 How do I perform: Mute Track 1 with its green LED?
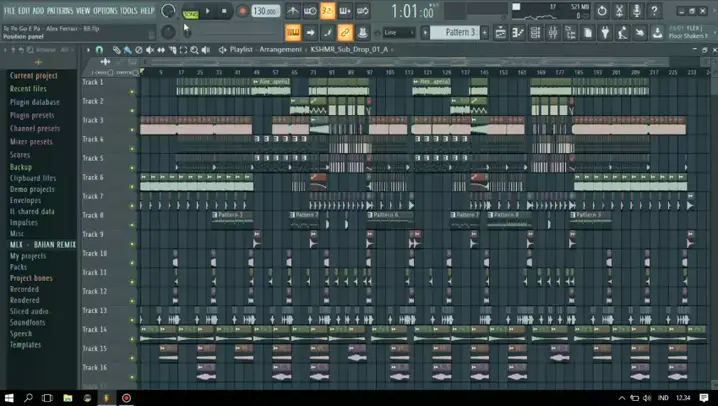click(132, 92)
